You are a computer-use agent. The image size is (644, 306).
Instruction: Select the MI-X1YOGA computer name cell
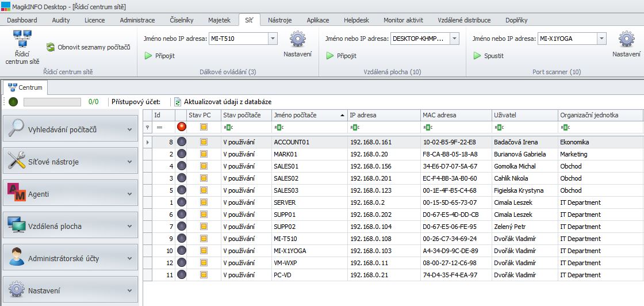[x=309, y=251]
